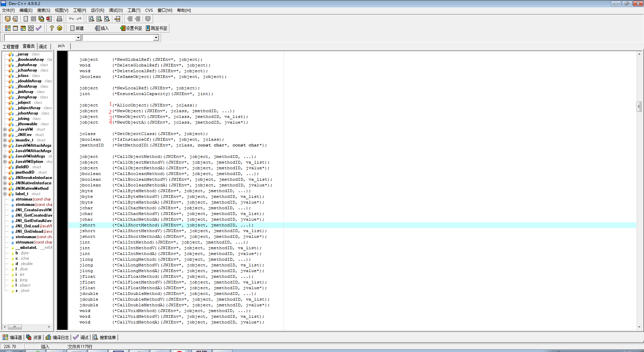The width and height of the screenshot is (644, 352).
Task: Click the Replace magnifier icon
Action: (x=99, y=19)
